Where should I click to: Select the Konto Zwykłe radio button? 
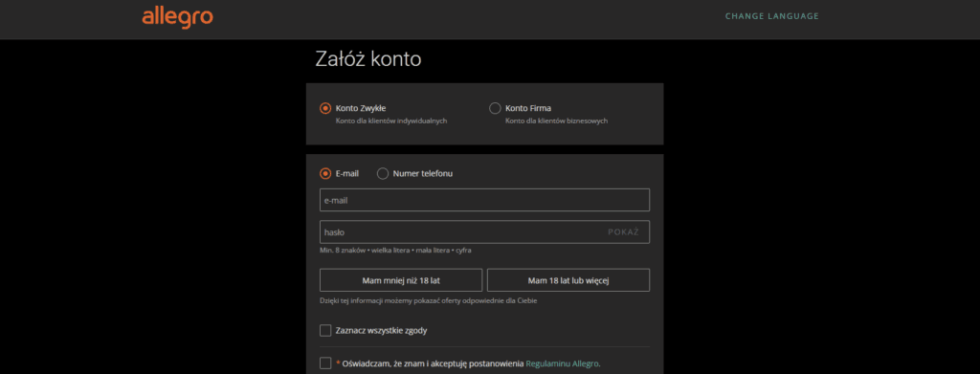[325, 108]
